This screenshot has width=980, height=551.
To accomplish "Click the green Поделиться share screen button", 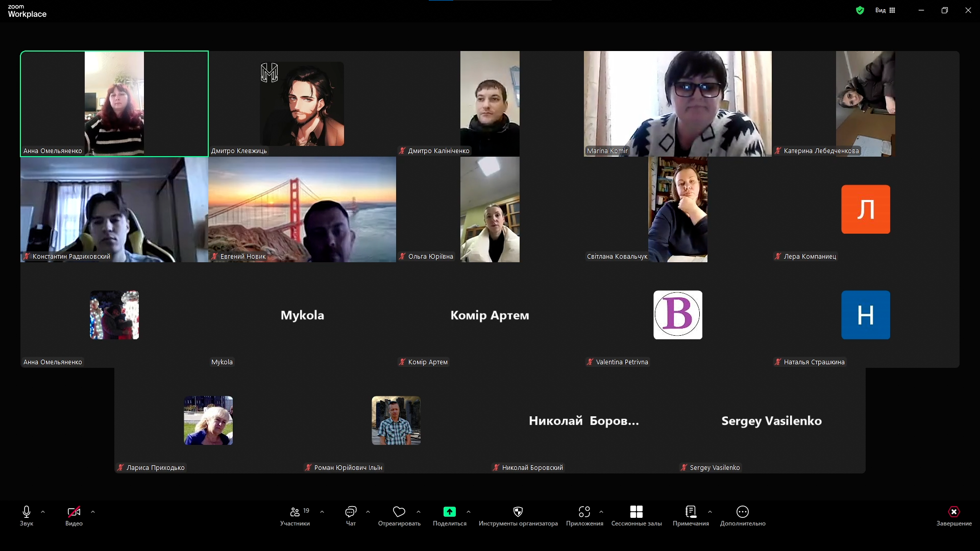I will [x=449, y=512].
